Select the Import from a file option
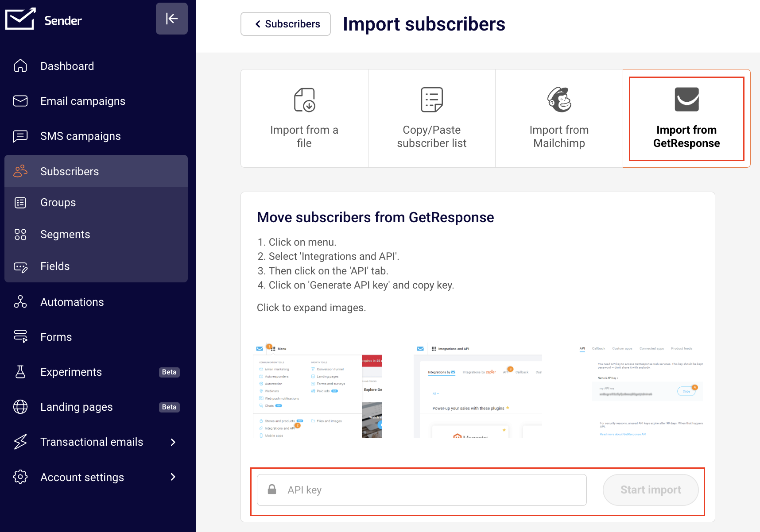760x532 pixels. click(x=304, y=119)
